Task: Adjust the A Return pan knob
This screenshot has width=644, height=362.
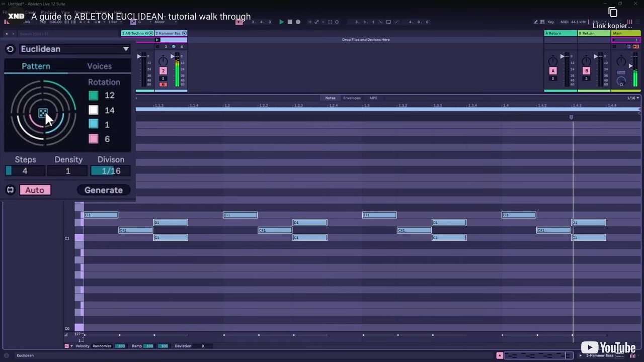Action: [x=553, y=61]
